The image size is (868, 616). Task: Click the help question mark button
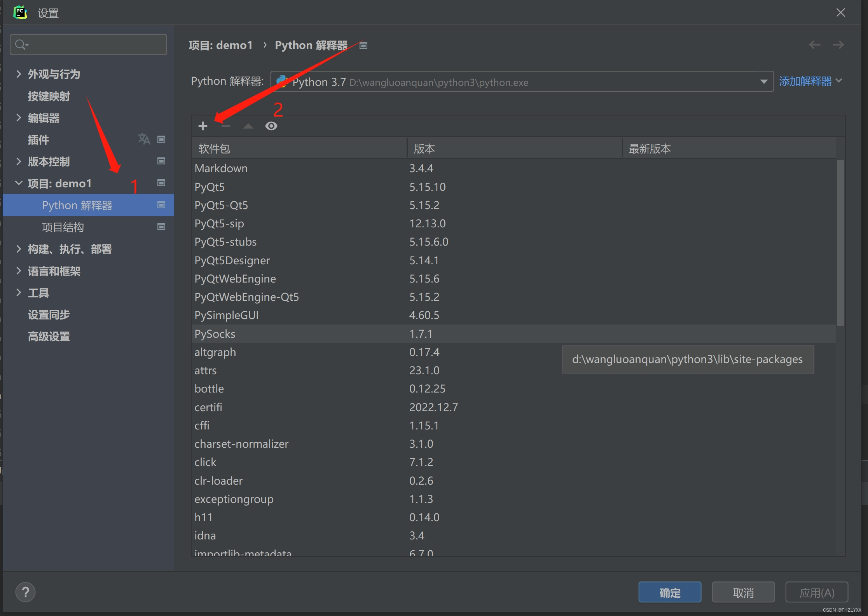click(x=26, y=592)
